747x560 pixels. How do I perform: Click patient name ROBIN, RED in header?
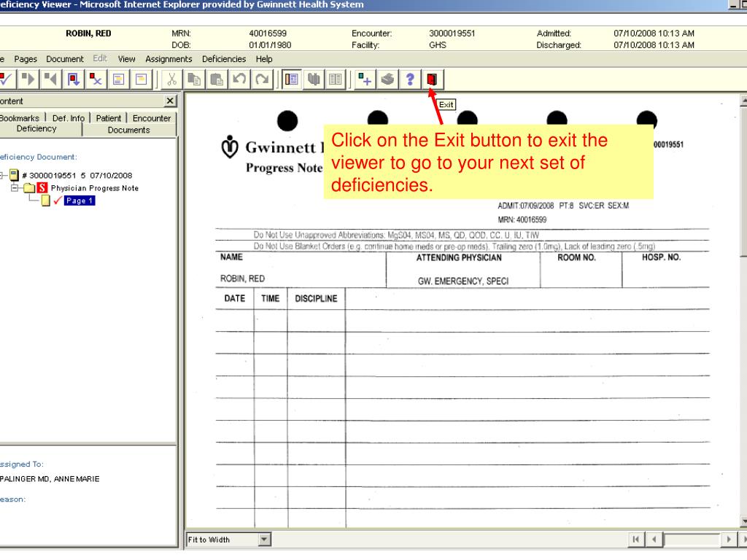88,34
